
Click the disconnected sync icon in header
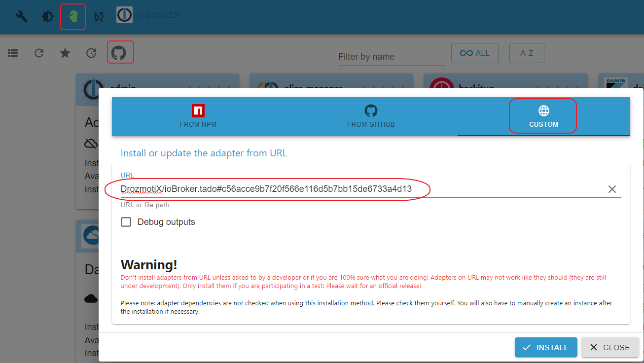pos(99,15)
